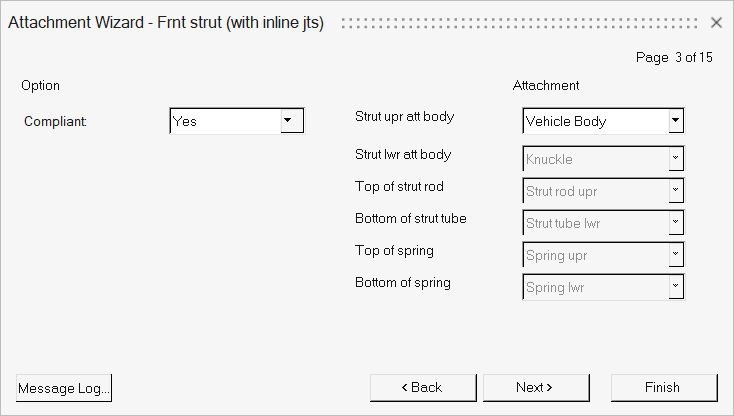Click the Strut rod upr field
The width and height of the screenshot is (734, 416).
[x=595, y=191]
